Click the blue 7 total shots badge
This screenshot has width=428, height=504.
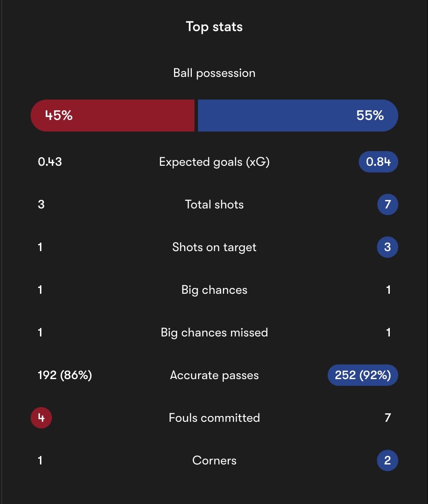click(x=388, y=204)
